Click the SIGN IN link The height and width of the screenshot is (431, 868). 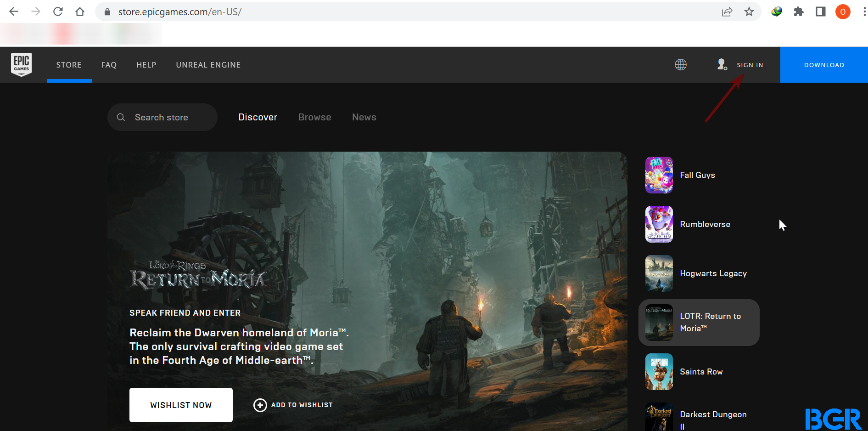pyautogui.click(x=750, y=65)
